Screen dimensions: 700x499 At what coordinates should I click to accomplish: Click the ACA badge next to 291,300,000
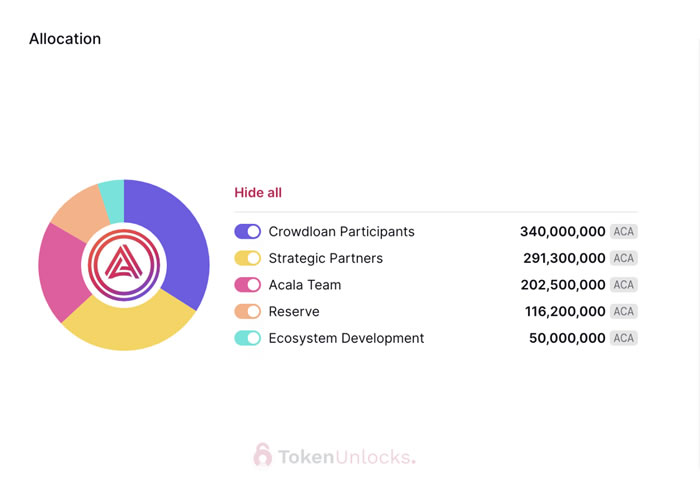pyautogui.click(x=624, y=258)
